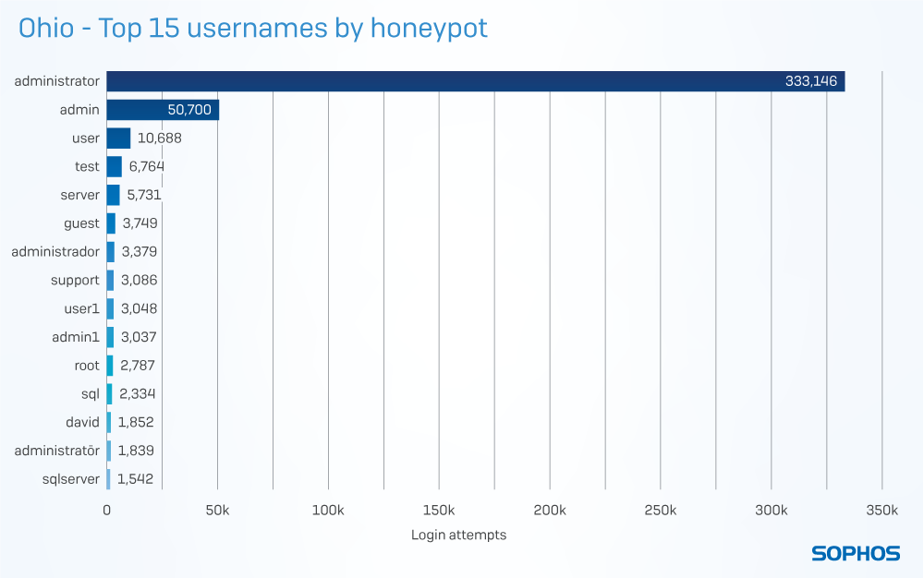Viewport: 924px width, 578px height.
Task: Click the guest bar in the chart
Action: click(111, 223)
